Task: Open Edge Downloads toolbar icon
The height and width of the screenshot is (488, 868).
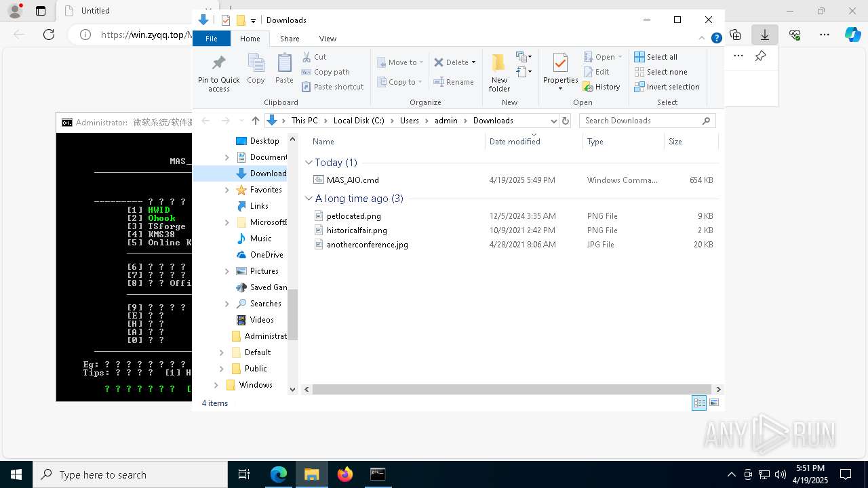Action: point(764,35)
